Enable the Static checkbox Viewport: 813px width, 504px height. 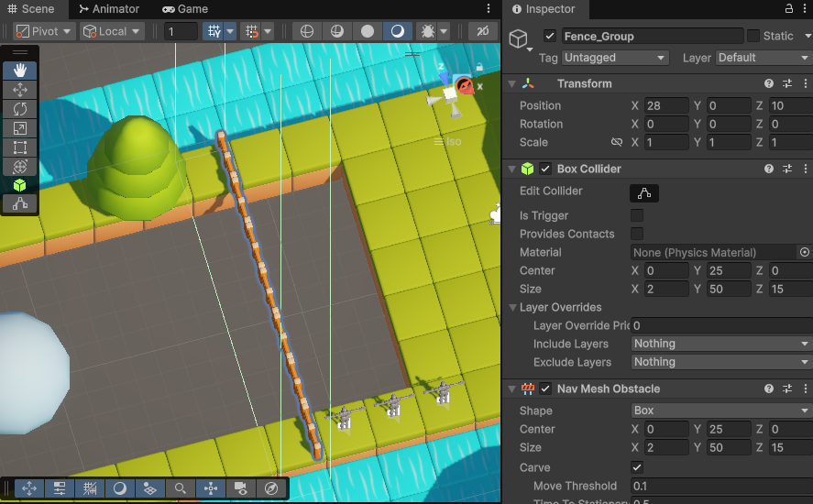(753, 36)
